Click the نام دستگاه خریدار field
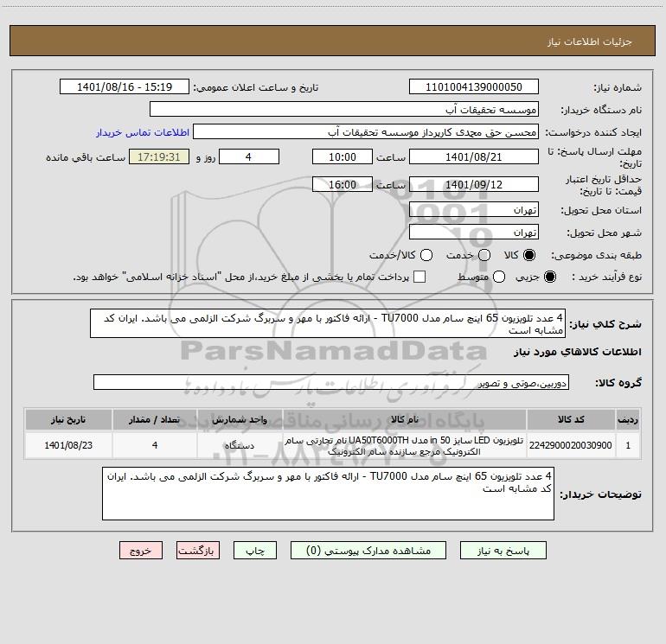666x644 pixels. click(344, 110)
